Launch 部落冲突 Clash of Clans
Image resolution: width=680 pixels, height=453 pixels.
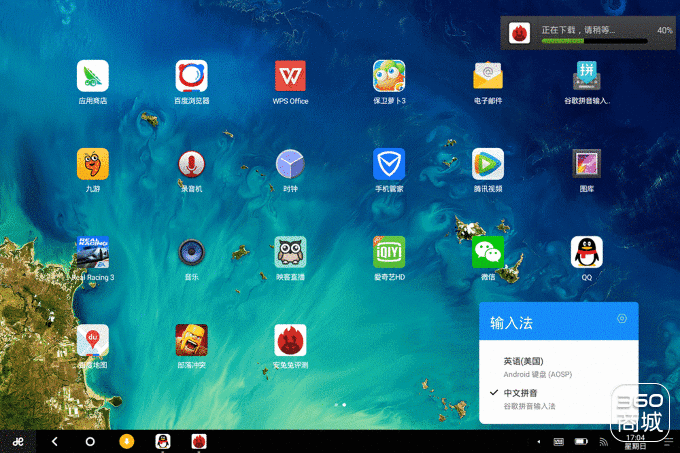coord(191,340)
